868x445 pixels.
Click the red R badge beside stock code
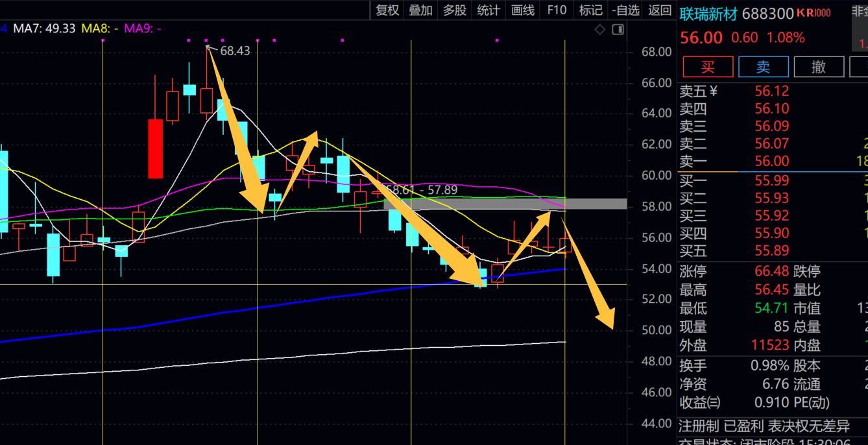(810, 13)
